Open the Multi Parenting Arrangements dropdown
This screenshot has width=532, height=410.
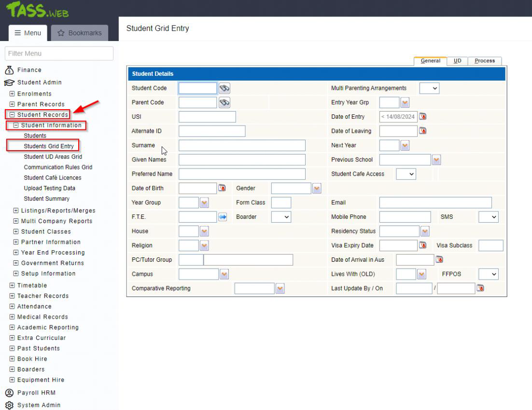tap(429, 88)
